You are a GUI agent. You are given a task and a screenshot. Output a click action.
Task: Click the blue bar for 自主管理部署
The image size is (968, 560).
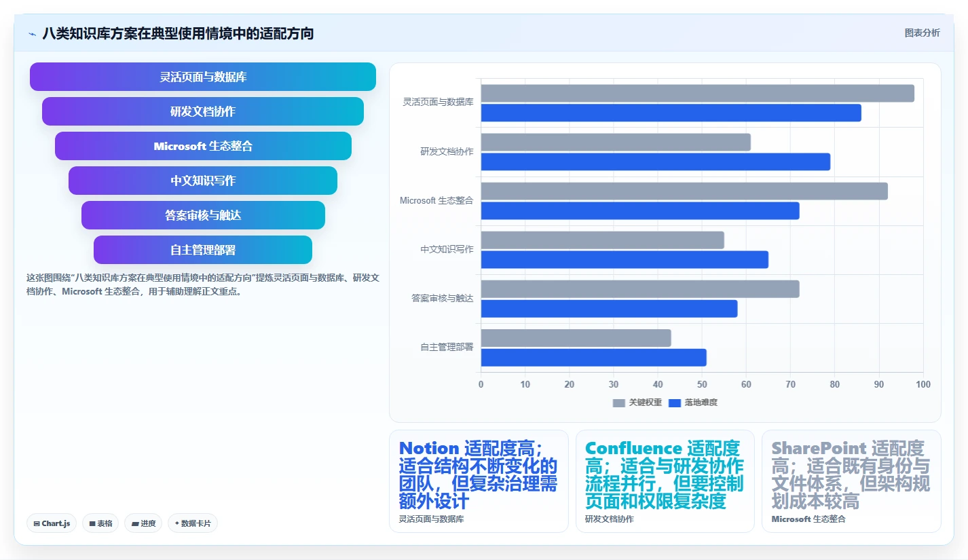pos(594,358)
